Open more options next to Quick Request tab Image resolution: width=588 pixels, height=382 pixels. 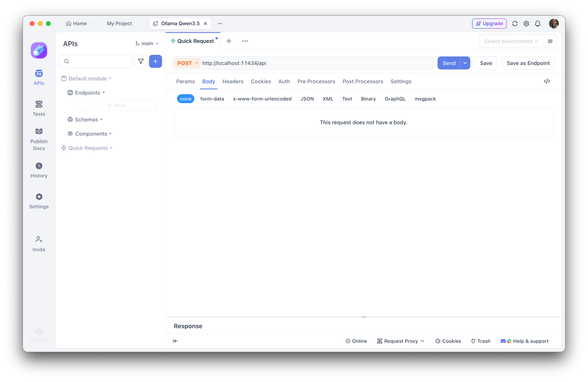(x=245, y=41)
